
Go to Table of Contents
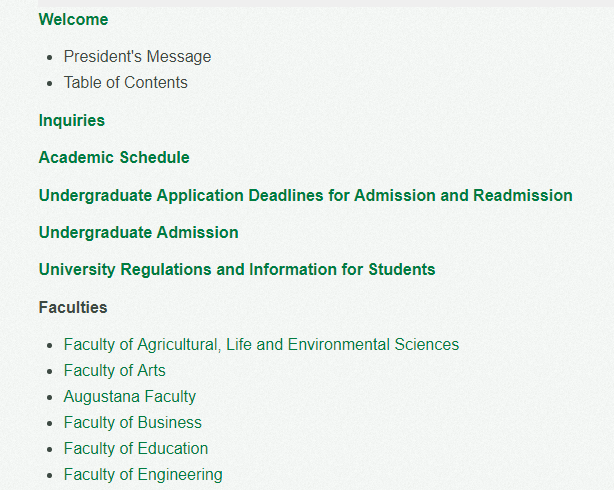pos(126,83)
